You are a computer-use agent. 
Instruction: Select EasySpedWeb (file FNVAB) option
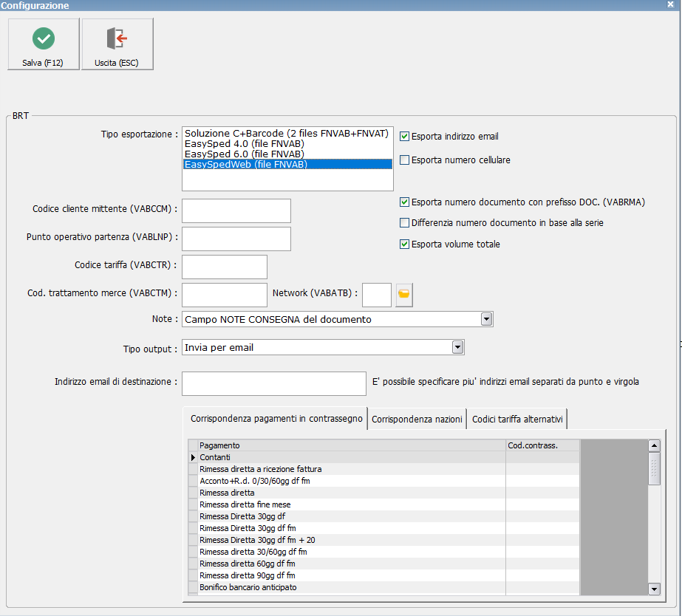(287, 164)
